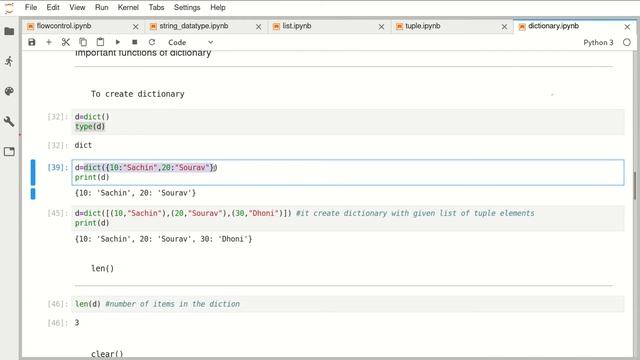The image size is (640, 360).
Task: Paste cell from clipboard
Action: point(100,42)
